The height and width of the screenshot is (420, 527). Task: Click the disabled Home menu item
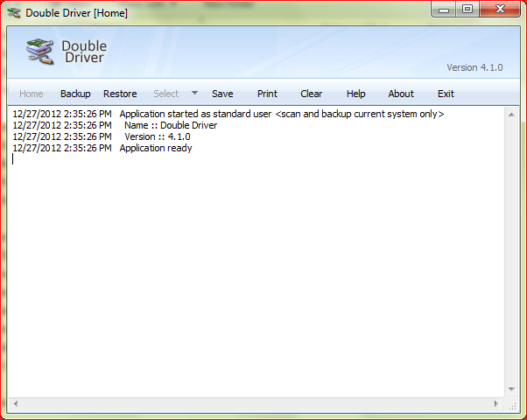point(32,94)
